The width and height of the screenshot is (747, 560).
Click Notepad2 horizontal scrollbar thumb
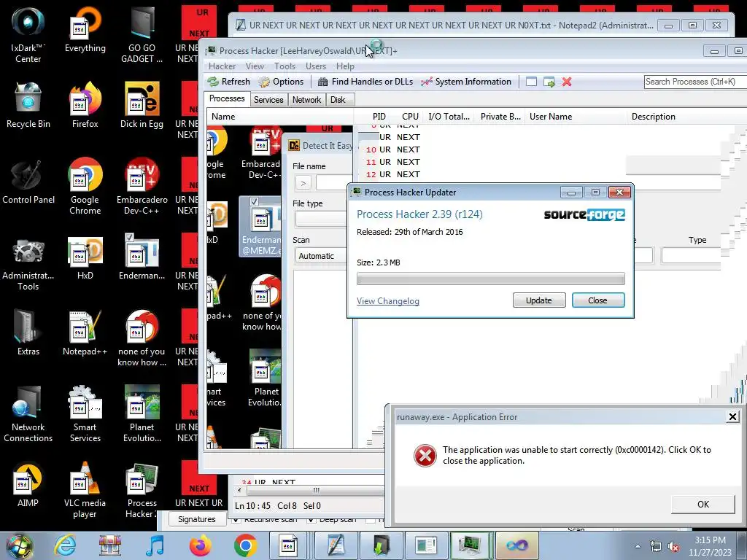click(x=316, y=490)
